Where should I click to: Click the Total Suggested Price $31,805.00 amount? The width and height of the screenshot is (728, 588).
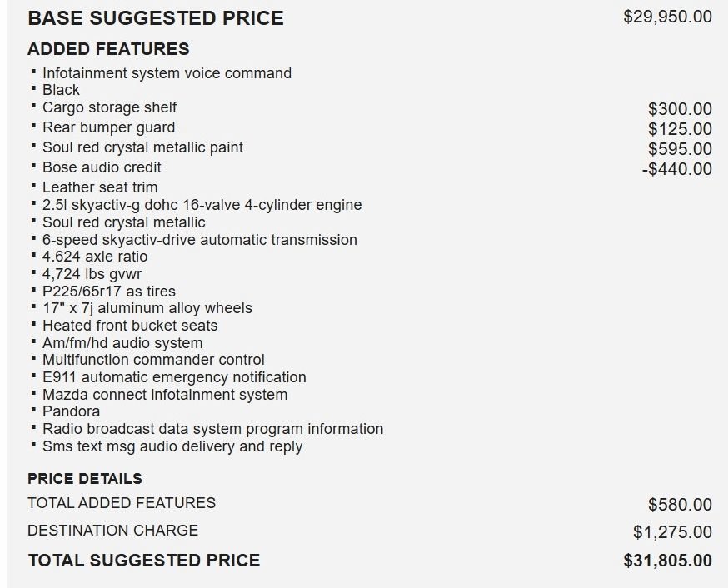(667, 561)
